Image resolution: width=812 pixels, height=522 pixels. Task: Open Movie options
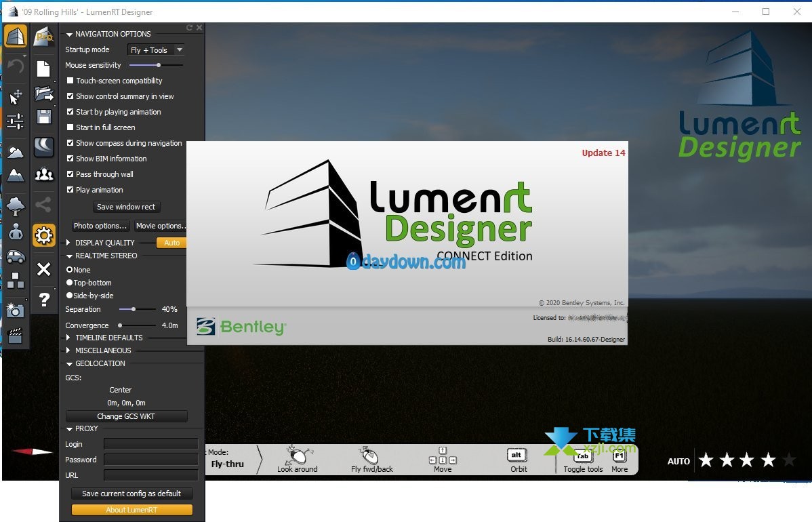pyautogui.click(x=160, y=226)
